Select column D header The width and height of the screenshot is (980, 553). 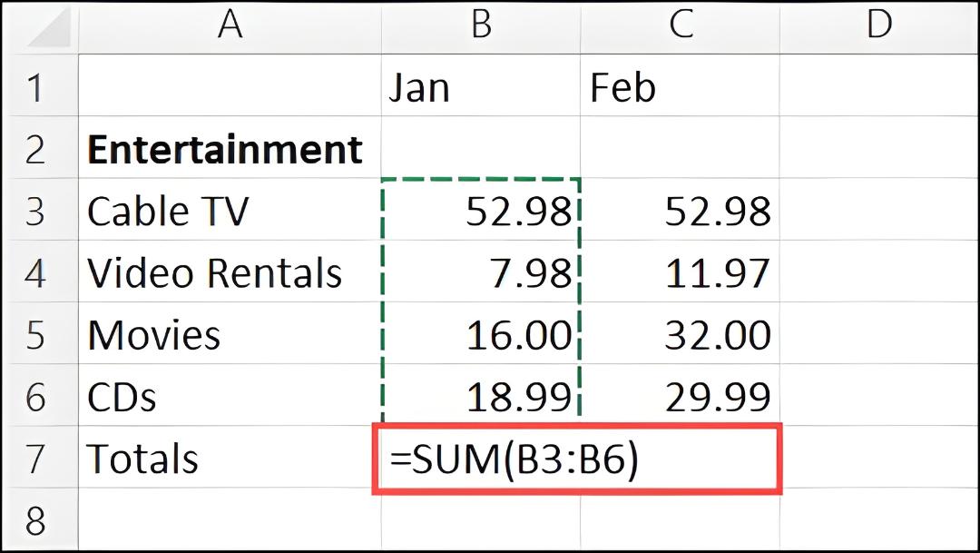click(x=878, y=27)
